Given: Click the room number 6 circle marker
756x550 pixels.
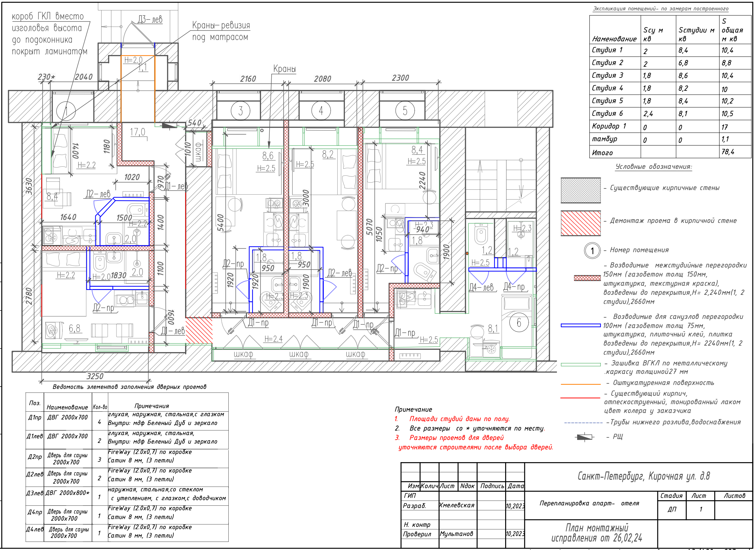Looking at the screenshot, I should click(x=519, y=323).
